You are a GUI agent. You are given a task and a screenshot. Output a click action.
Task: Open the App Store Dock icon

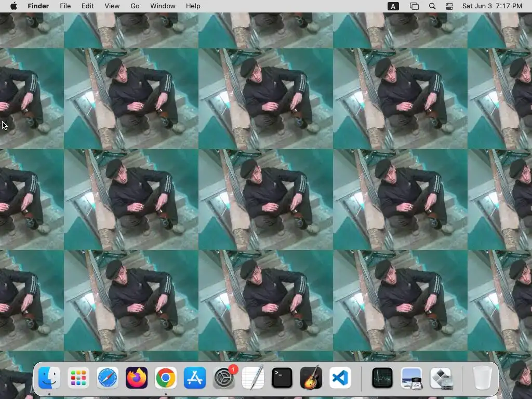[195, 378]
